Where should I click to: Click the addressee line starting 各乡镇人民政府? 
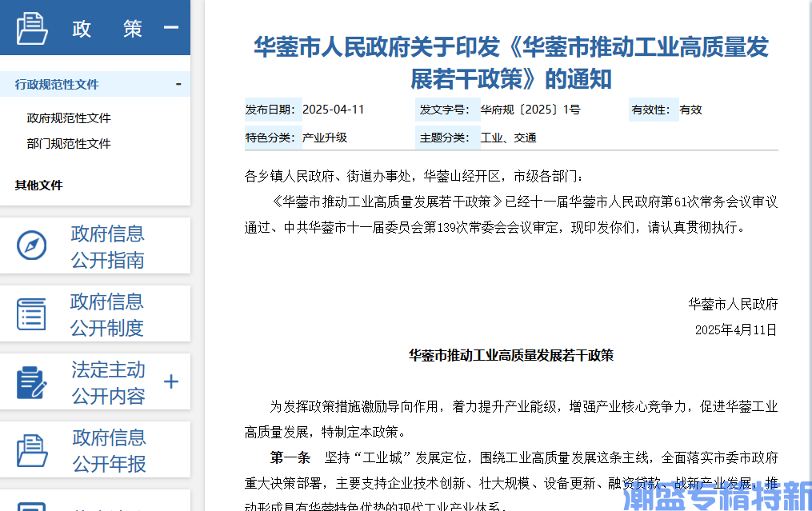[x=414, y=177]
